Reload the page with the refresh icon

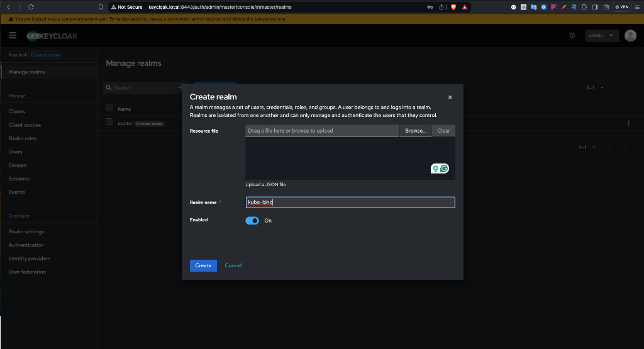[x=31, y=7]
